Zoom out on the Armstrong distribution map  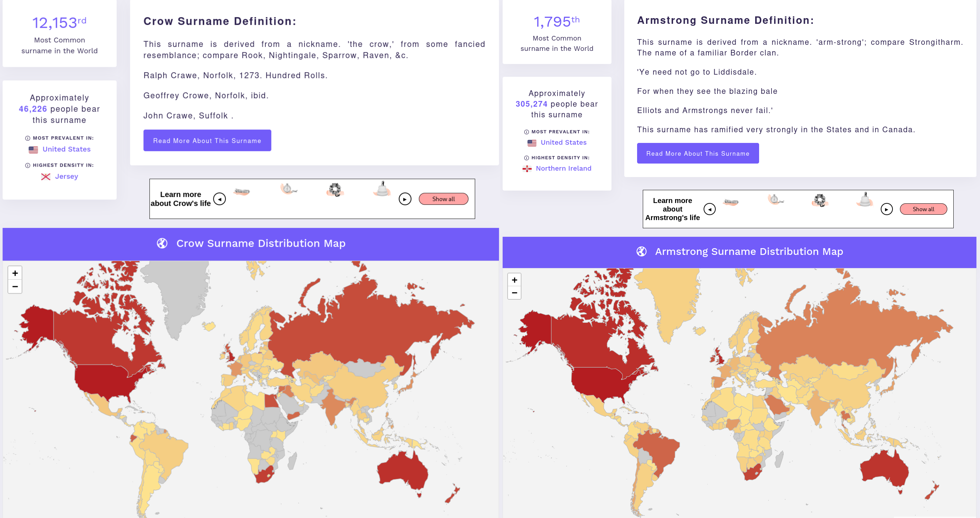pos(514,293)
